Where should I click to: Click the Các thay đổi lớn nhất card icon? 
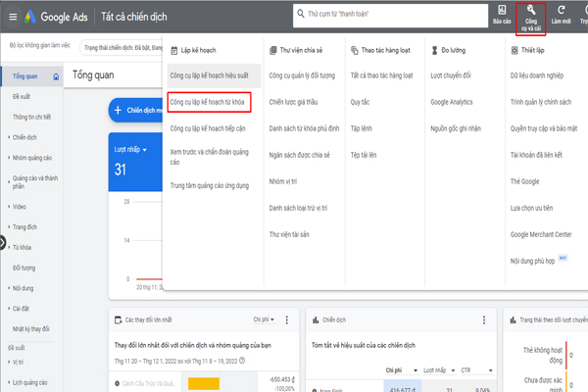119,320
